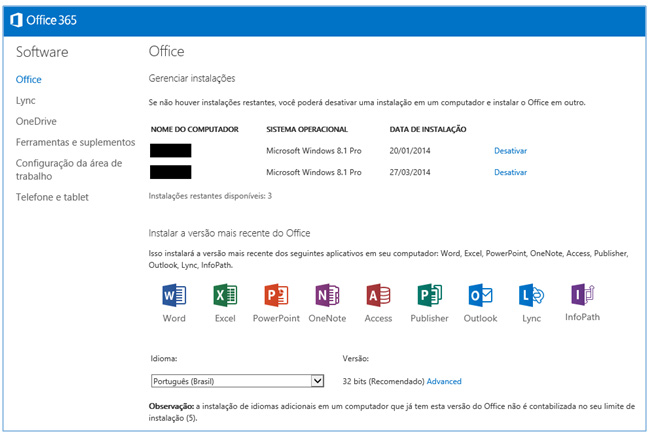Image resolution: width=651 pixels, height=438 pixels.
Task: Open the Advanced version options link
Action: point(444,381)
